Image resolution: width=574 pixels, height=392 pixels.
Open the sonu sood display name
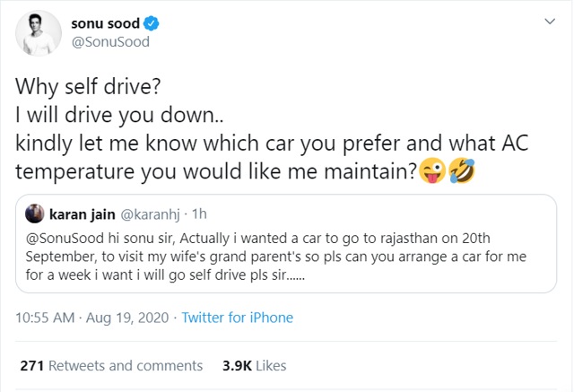coord(105,23)
